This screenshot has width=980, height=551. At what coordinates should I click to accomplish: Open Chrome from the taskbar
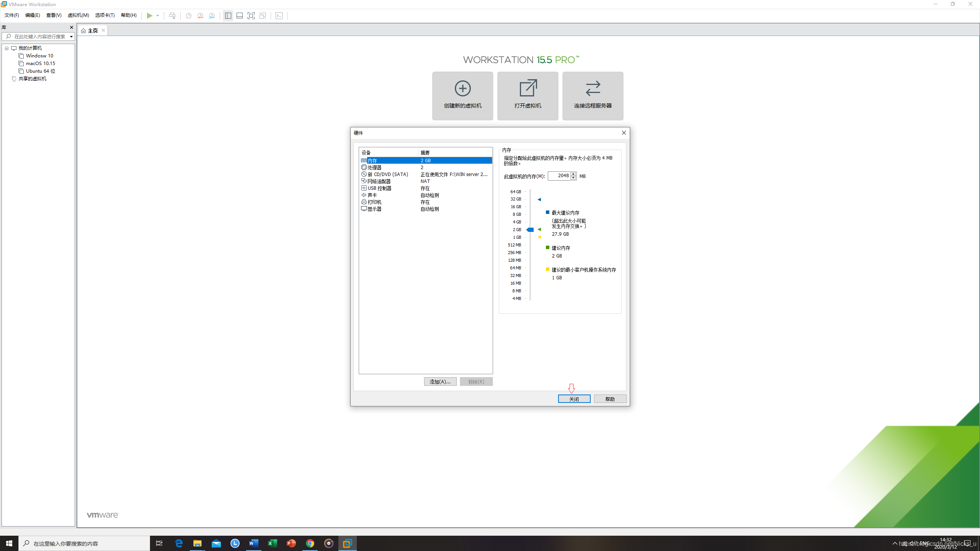[x=310, y=543]
